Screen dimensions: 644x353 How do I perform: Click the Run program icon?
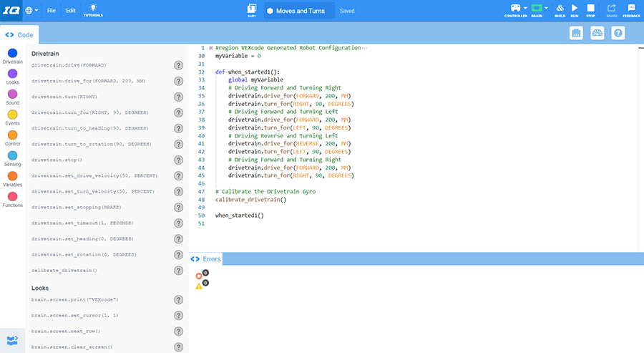[x=574, y=9]
